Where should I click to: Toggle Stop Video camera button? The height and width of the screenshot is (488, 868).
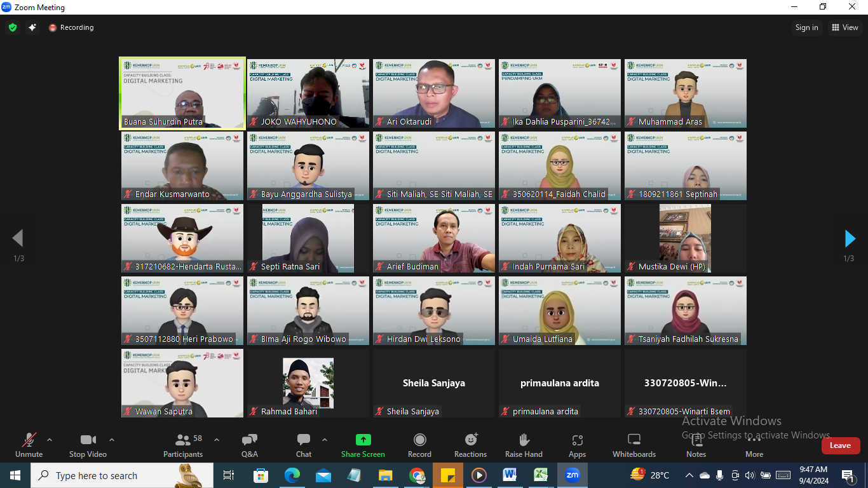point(88,445)
